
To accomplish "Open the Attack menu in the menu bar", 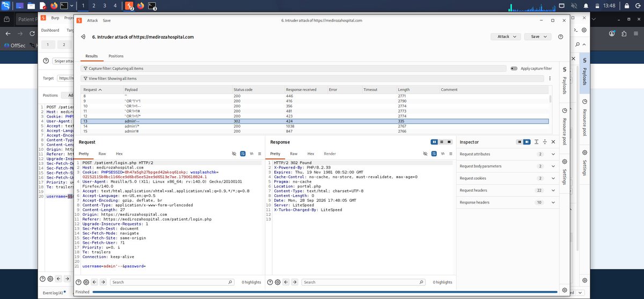I will pos(92,20).
